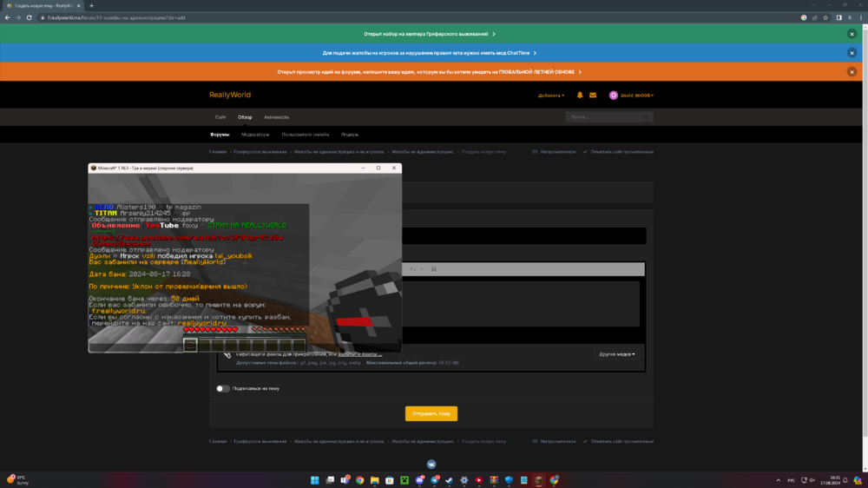Viewport: 868px width, 488px height.
Task: Switch to the 'Активность' tab
Action: click(276, 117)
